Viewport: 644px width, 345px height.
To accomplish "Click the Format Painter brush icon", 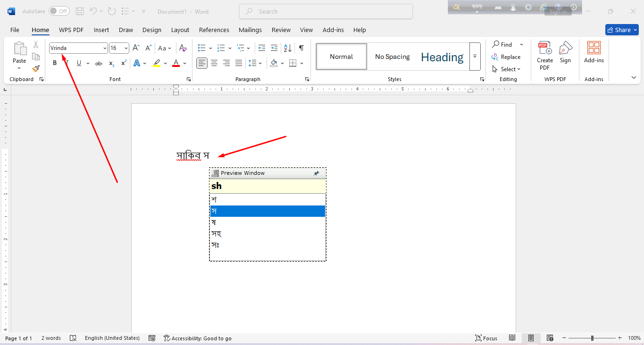I will tap(36, 69).
